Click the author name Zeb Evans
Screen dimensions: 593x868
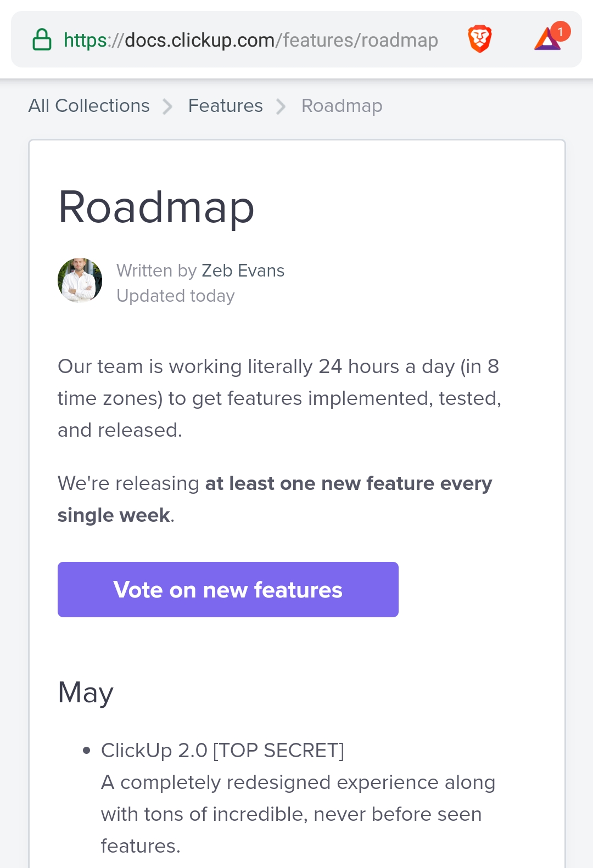tap(243, 270)
